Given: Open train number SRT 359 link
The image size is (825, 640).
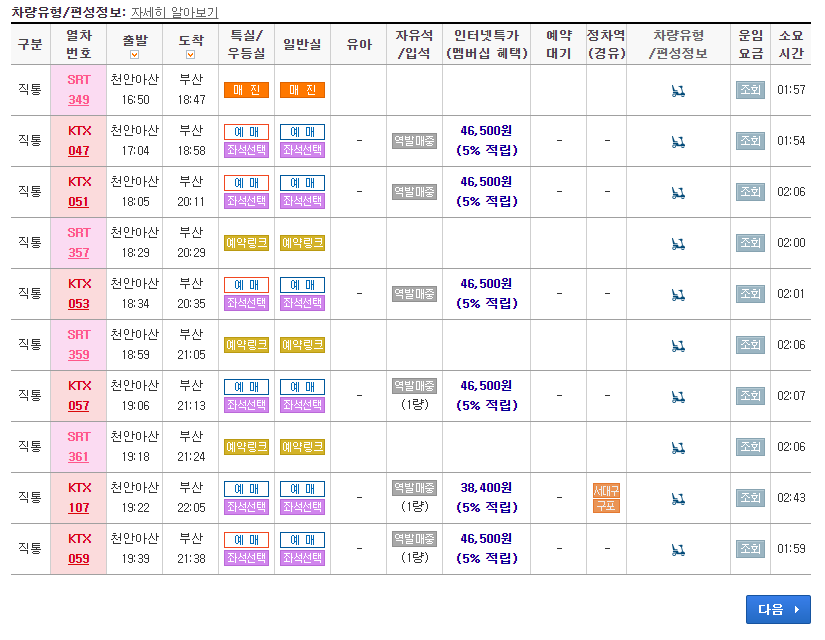Looking at the screenshot, I should point(78,355).
